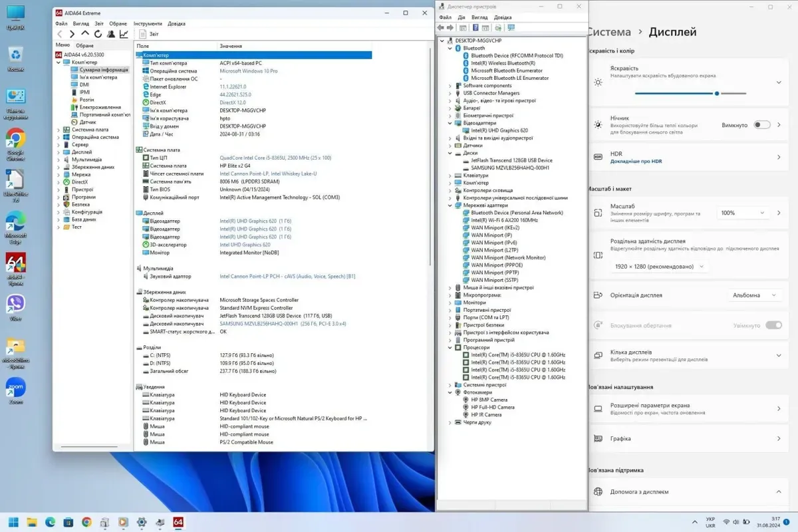Click the AIDA64 icon in the taskbar
This screenshot has width=798, height=532.
(x=178, y=522)
